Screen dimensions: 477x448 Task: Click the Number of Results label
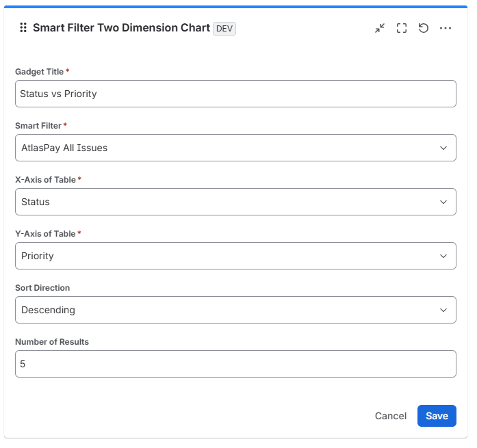point(52,342)
